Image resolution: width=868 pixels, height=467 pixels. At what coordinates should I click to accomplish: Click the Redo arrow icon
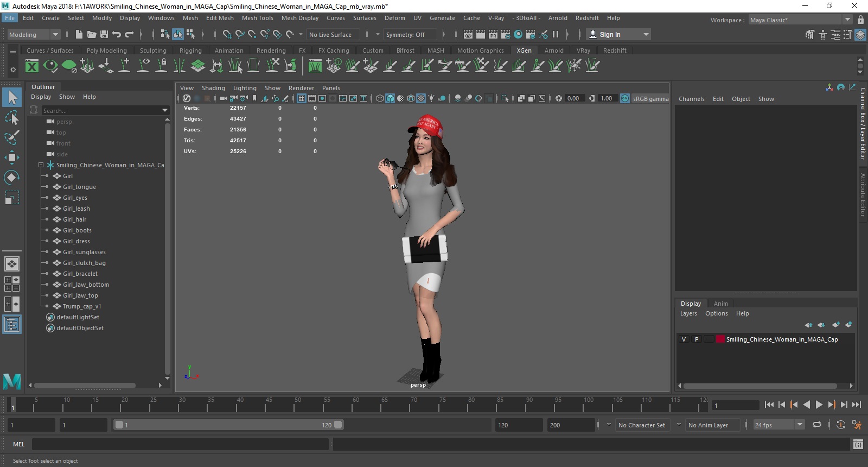point(129,34)
